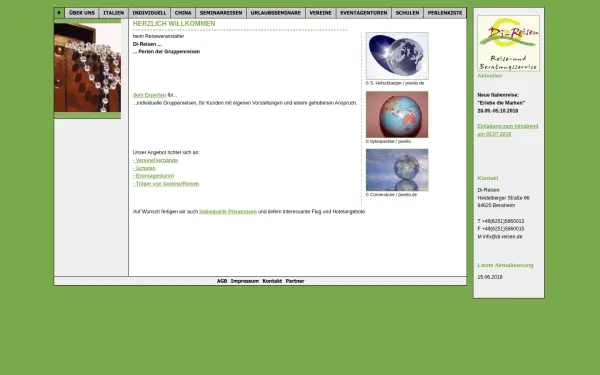Open Partner in the footer
Viewport: 600px width, 375px height.
click(295, 281)
